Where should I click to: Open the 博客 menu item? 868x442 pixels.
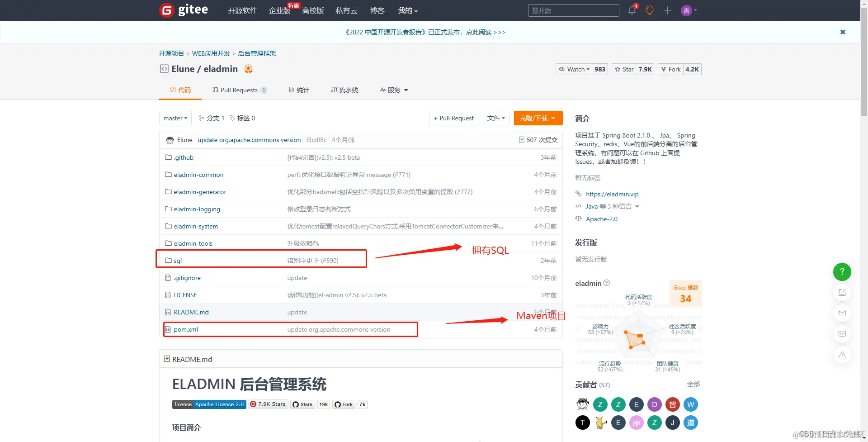[377, 10]
